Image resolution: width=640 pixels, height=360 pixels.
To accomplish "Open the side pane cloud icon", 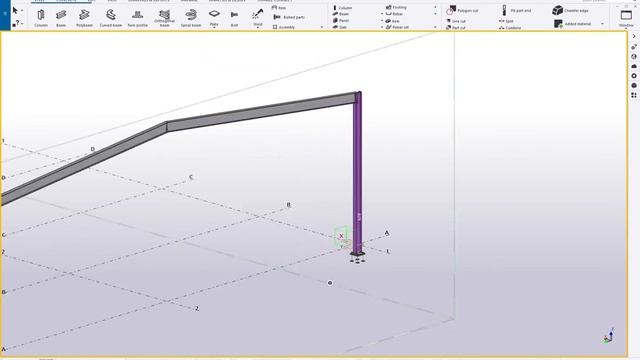I will coord(634,66).
